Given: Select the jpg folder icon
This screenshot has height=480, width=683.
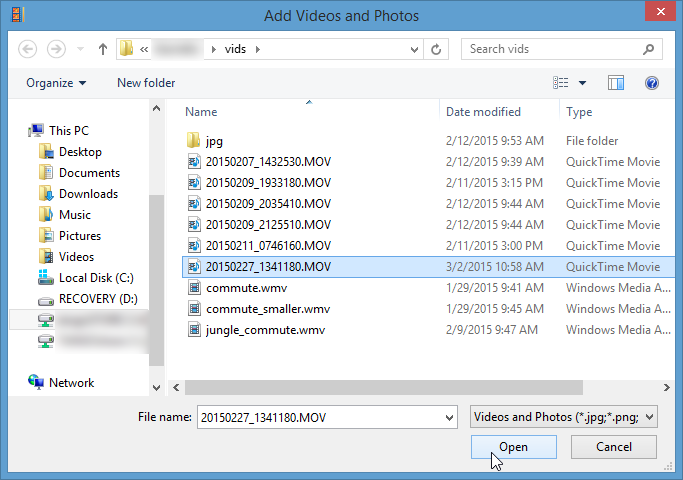Looking at the screenshot, I should tap(194, 141).
